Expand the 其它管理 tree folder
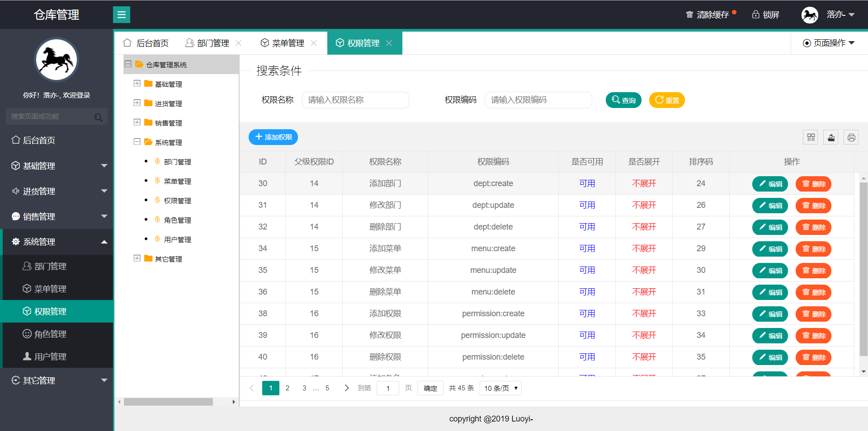The image size is (868, 431). click(137, 258)
